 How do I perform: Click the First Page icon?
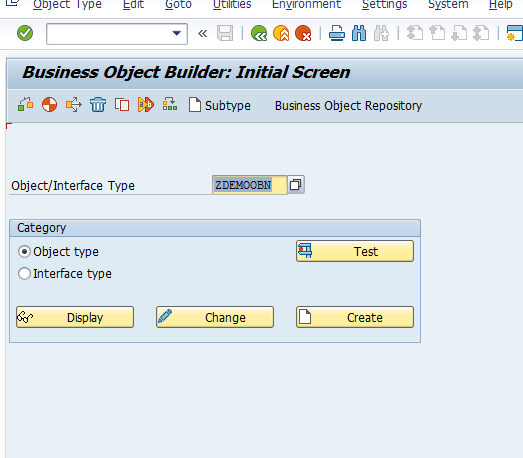[x=415, y=33]
